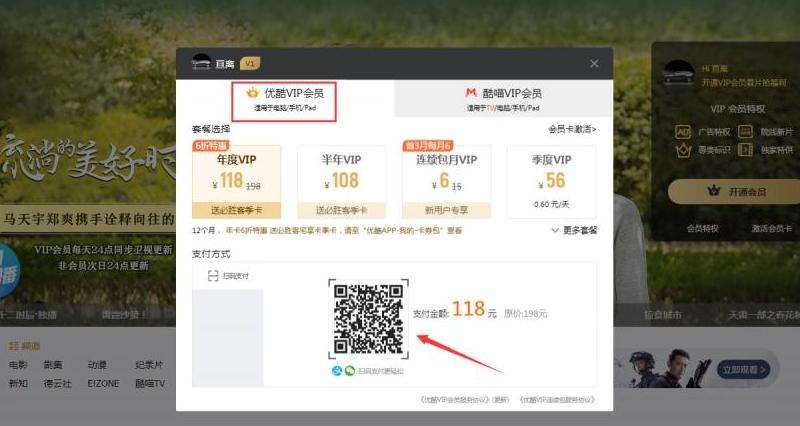Select 扫码支付 payment method
This screenshot has height=426, width=800.
(228, 275)
